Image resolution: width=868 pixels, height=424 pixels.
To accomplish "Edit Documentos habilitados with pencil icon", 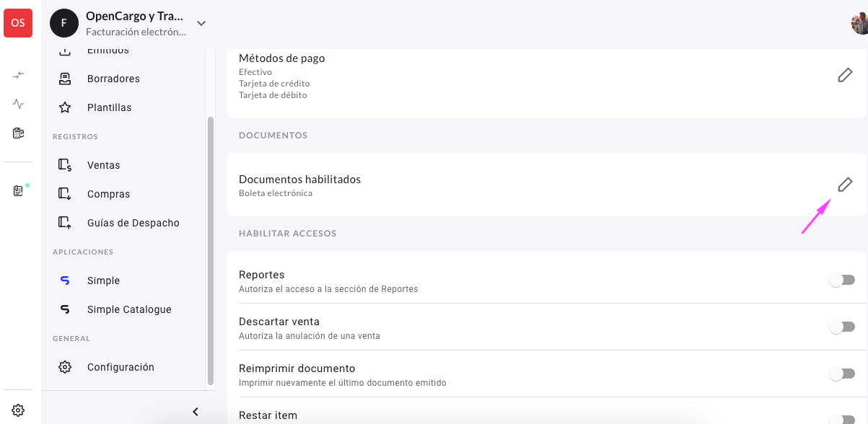I will click(x=845, y=185).
